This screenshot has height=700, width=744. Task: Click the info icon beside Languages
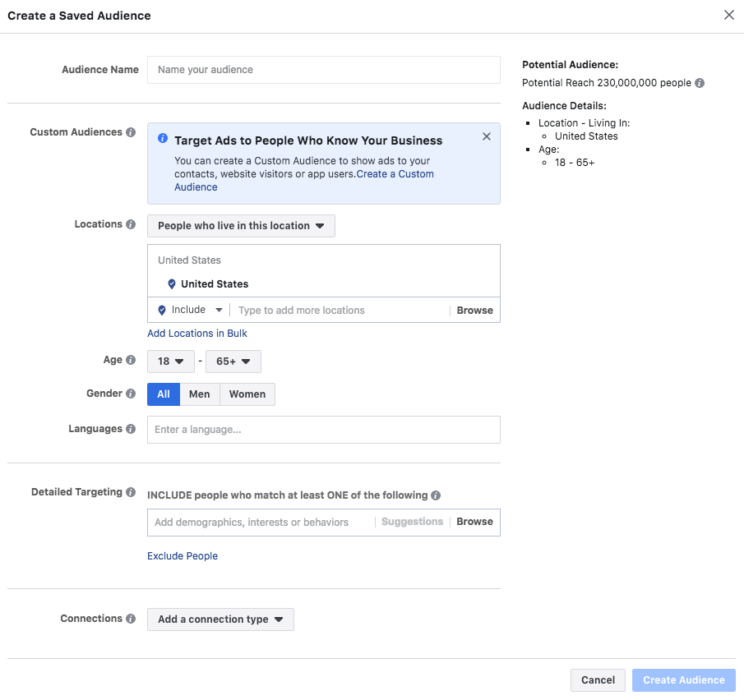tap(132, 428)
